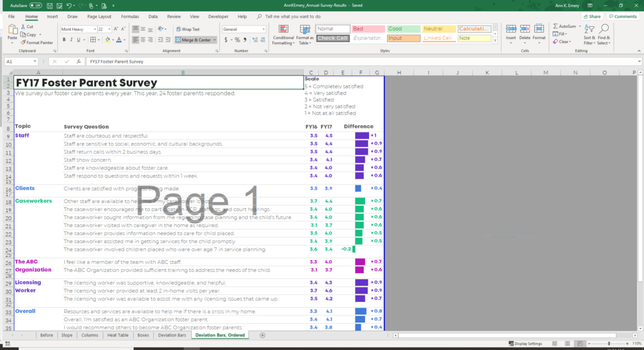644x350 pixels.
Task: Open the Comments pane button
Action: coord(623,17)
